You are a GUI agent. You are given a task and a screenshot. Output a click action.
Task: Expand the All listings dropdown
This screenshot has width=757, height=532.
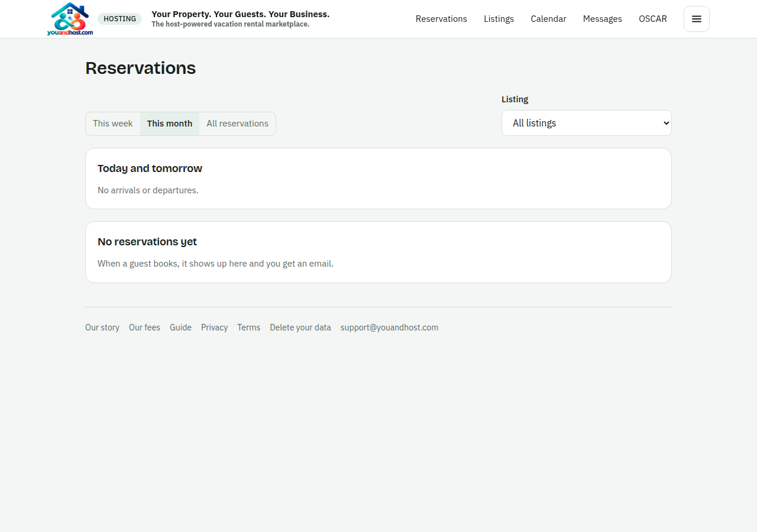click(x=587, y=123)
